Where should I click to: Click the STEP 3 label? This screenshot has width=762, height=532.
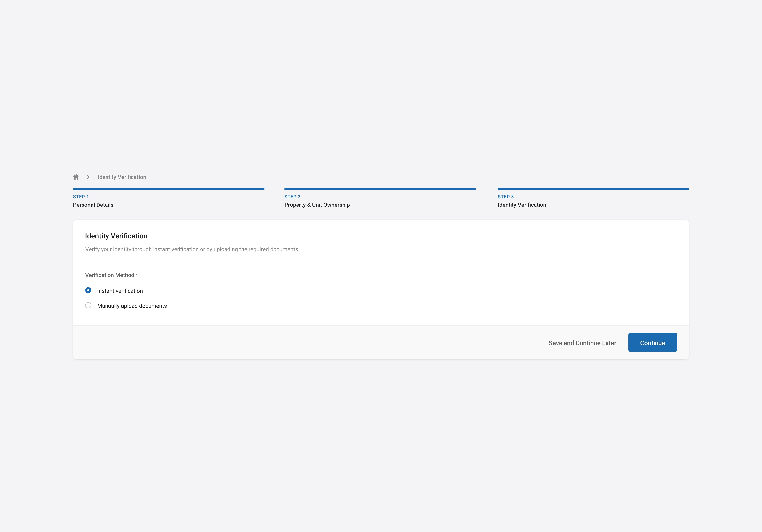[506, 197]
